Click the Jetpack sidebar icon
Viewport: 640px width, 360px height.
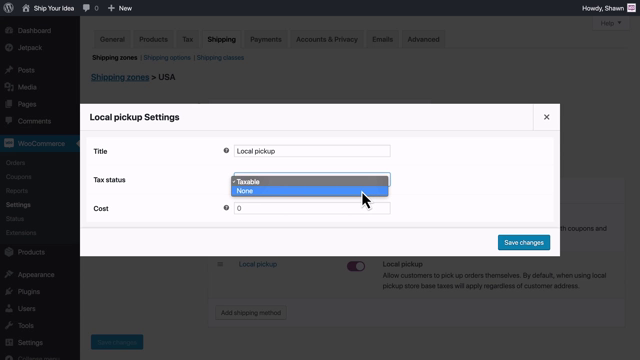coord(9,47)
